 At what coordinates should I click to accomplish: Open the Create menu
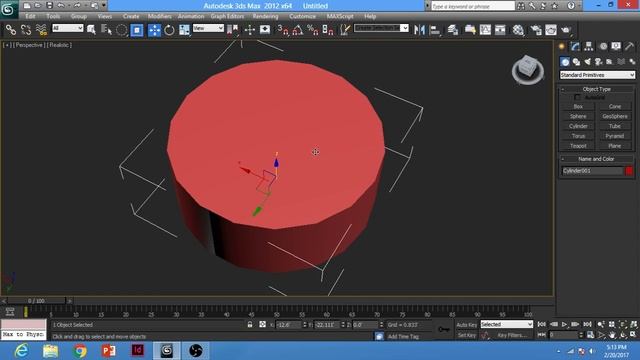point(131,16)
